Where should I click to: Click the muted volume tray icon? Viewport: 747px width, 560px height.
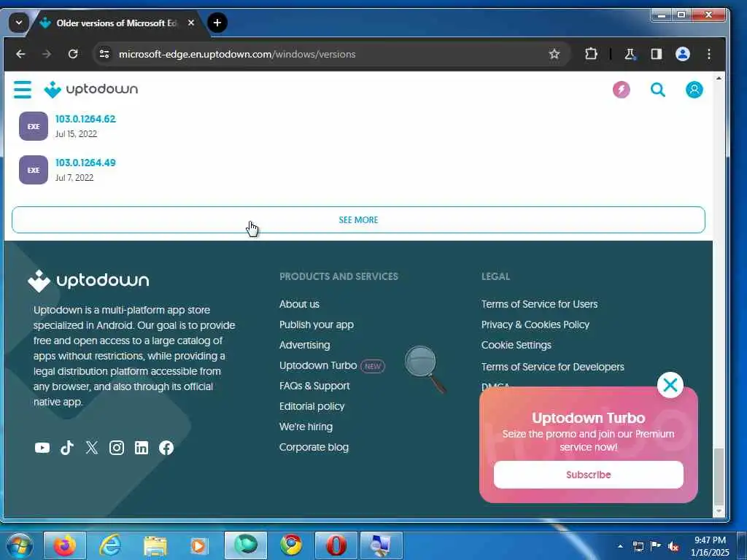pyautogui.click(x=673, y=547)
